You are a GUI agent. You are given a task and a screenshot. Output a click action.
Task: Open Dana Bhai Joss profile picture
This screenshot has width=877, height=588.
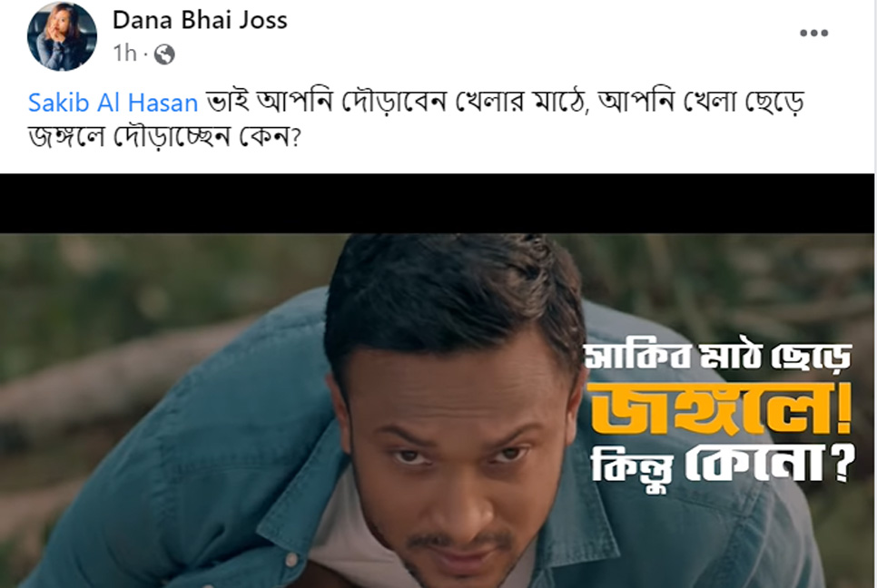62,36
